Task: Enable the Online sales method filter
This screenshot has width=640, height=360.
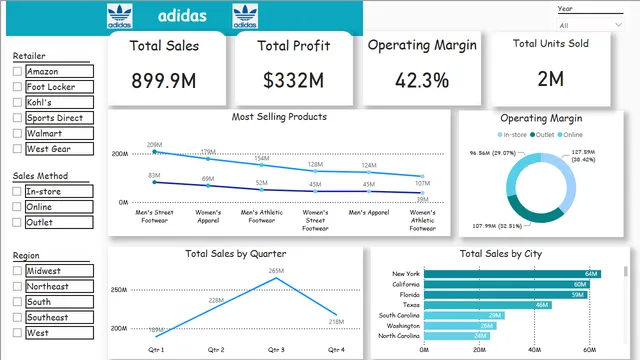Action: click(17, 207)
